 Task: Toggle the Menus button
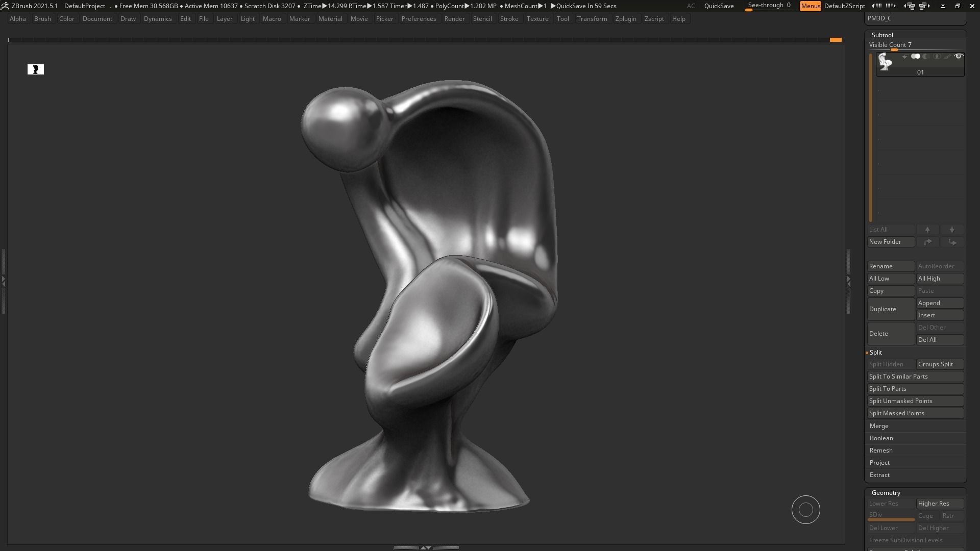810,6
